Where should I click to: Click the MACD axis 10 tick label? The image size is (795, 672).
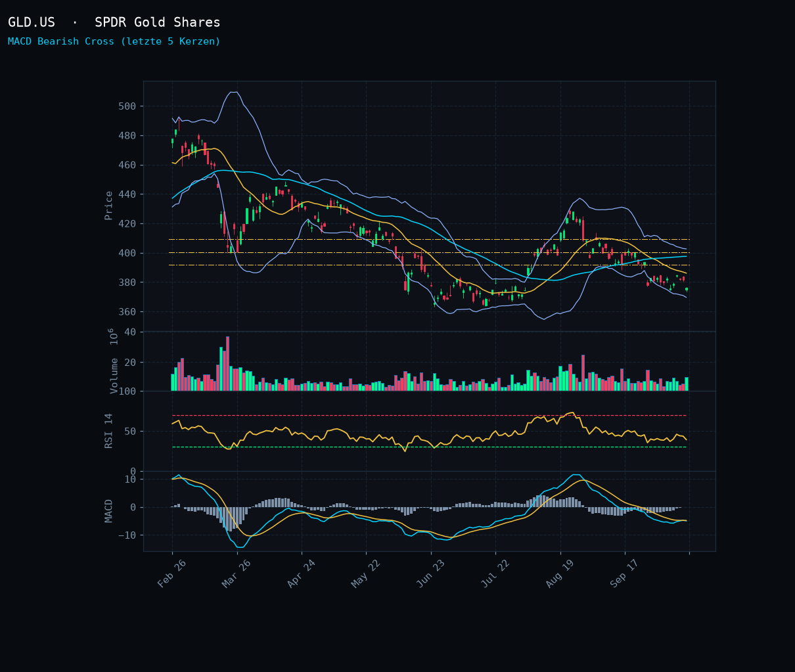click(x=130, y=480)
